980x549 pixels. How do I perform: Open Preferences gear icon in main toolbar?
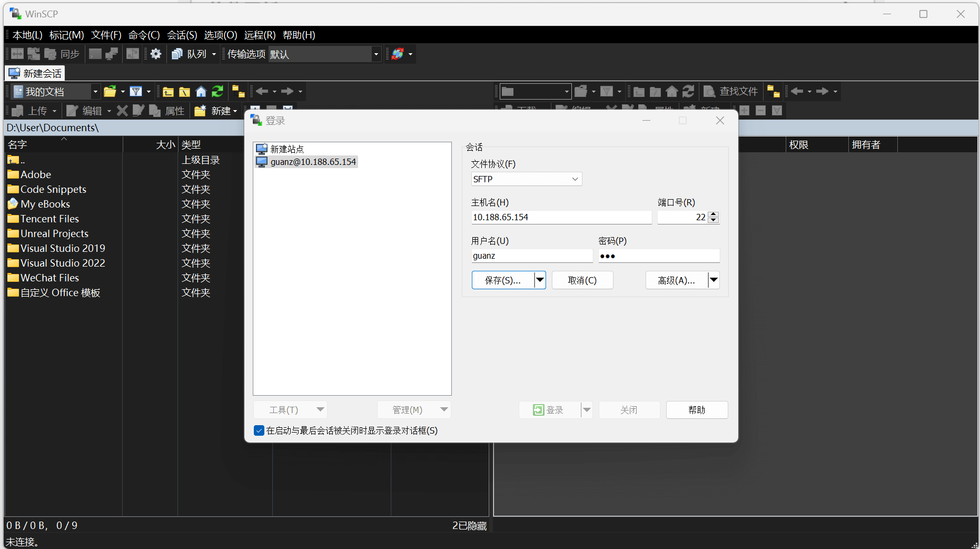pos(156,54)
